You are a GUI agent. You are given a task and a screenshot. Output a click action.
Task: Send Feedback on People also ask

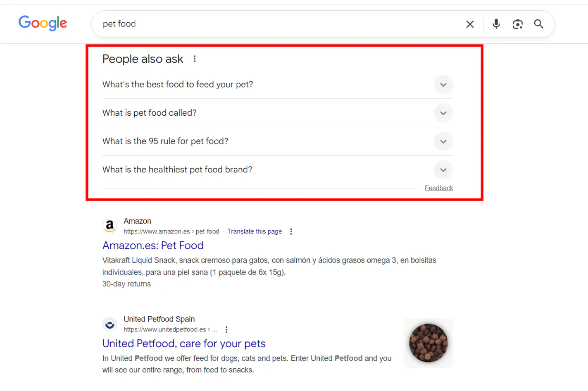pyautogui.click(x=439, y=188)
